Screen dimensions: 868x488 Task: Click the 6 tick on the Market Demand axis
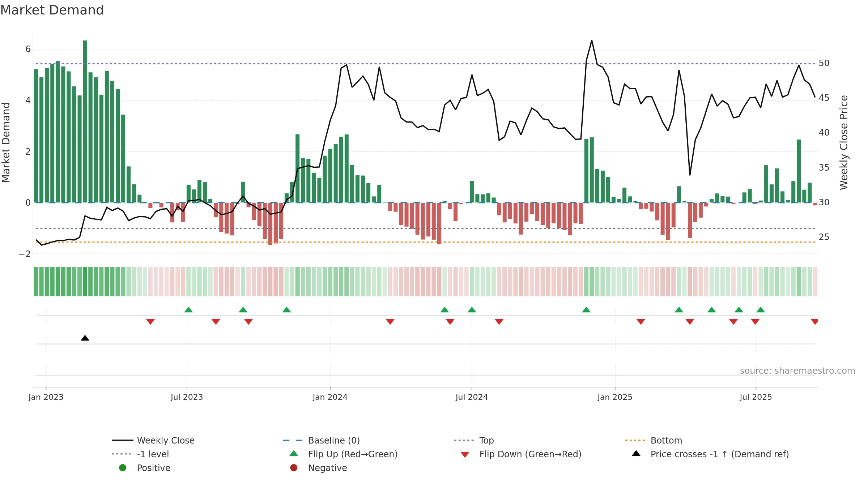28,49
